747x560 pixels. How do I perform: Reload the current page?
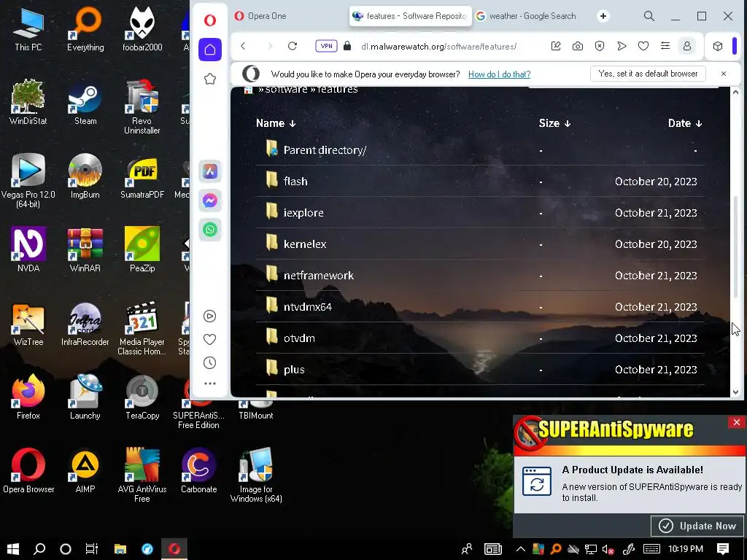click(x=293, y=46)
